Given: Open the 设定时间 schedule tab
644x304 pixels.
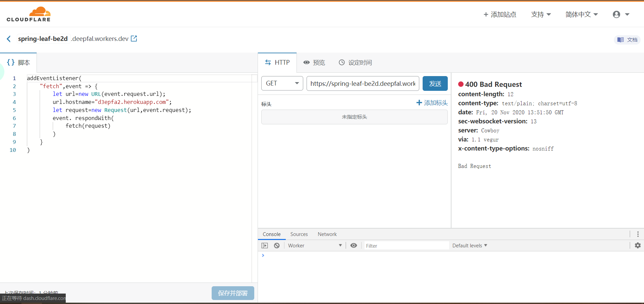Looking at the screenshot, I should pyautogui.click(x=355, y=63).
